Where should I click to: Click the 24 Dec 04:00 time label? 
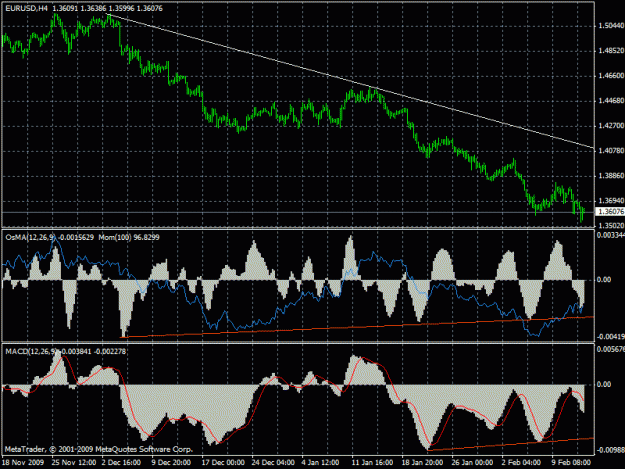click(x=273, y=462)
